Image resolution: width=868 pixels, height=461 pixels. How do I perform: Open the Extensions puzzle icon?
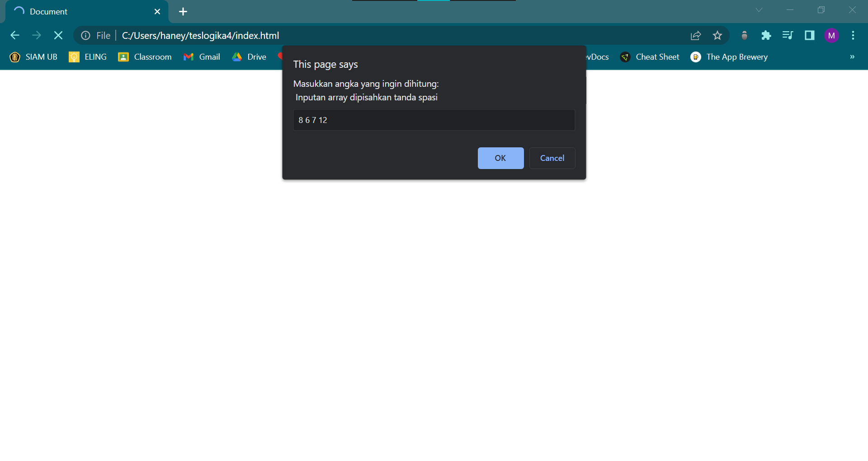click(766, 35)
